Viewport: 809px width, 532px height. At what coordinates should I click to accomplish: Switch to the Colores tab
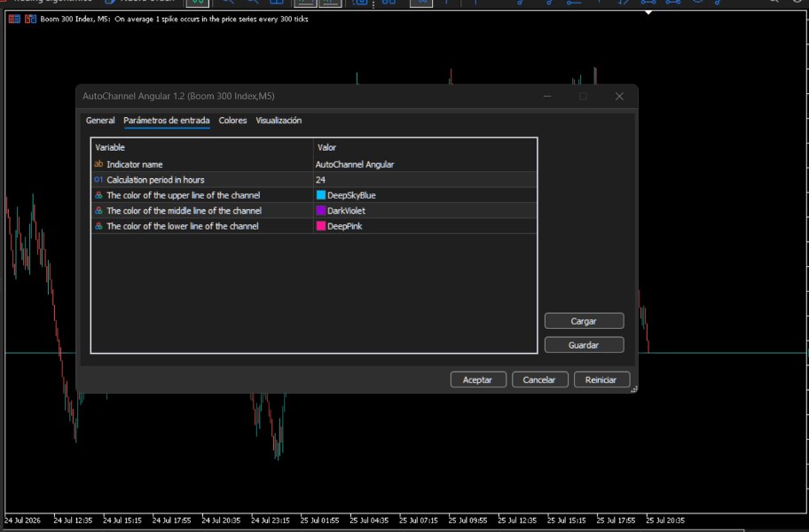click(x=232, y=120)
